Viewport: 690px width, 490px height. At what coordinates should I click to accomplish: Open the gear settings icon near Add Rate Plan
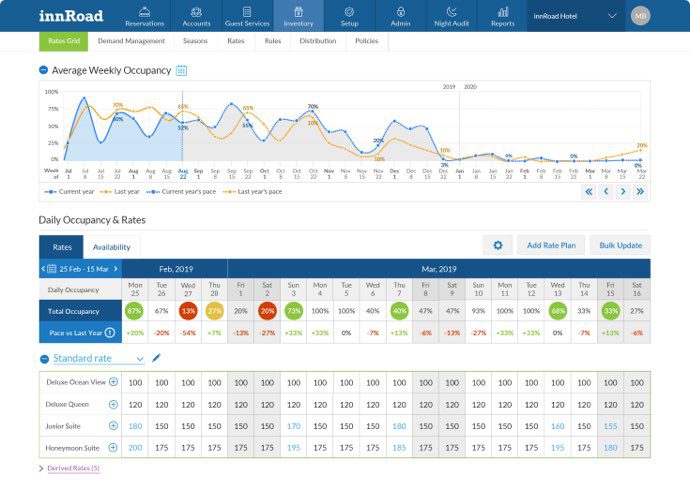coord(498,245)
